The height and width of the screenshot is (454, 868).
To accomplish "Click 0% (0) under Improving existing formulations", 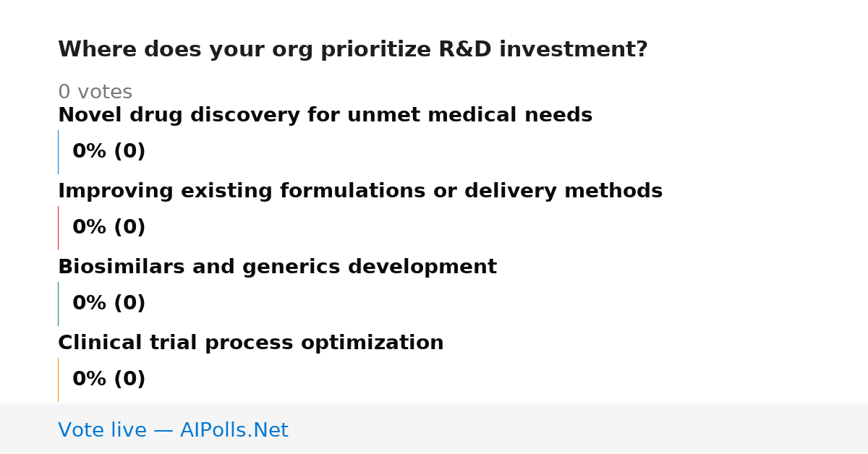I will [x=109, y=228].
